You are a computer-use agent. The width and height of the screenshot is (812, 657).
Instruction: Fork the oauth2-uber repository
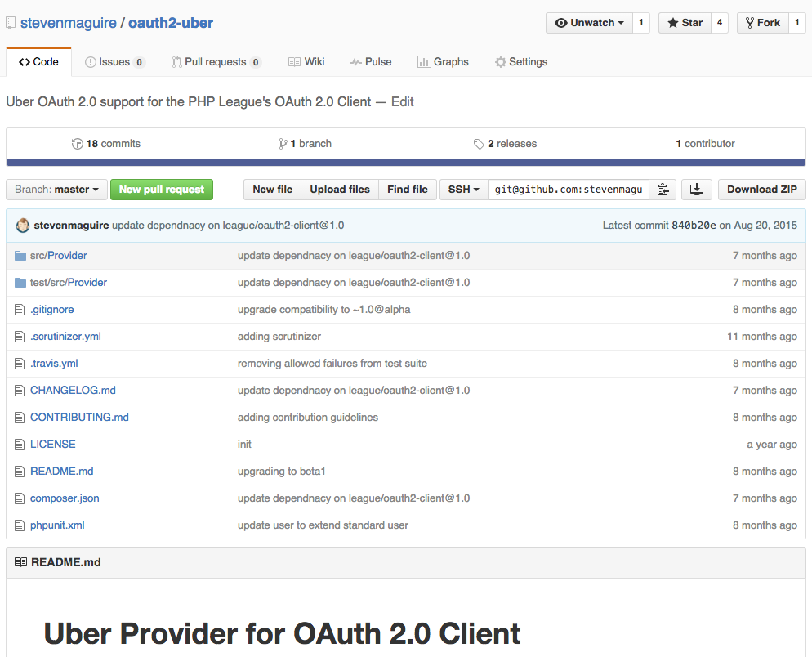[762, 23]
